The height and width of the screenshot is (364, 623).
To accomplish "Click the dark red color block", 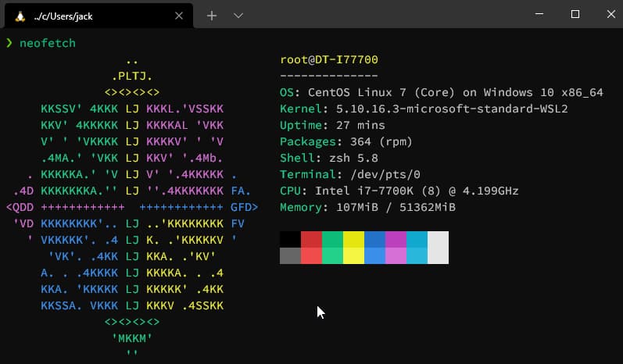I will [x=311, y=239].
